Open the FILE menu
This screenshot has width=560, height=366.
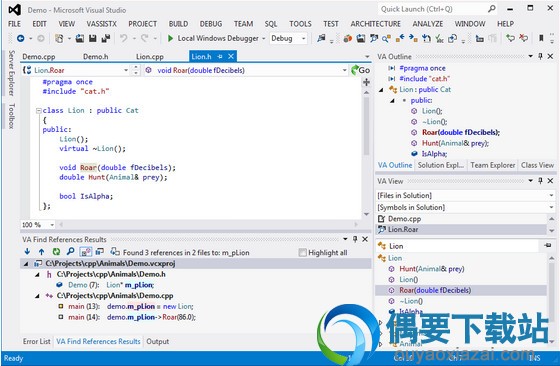14,24
